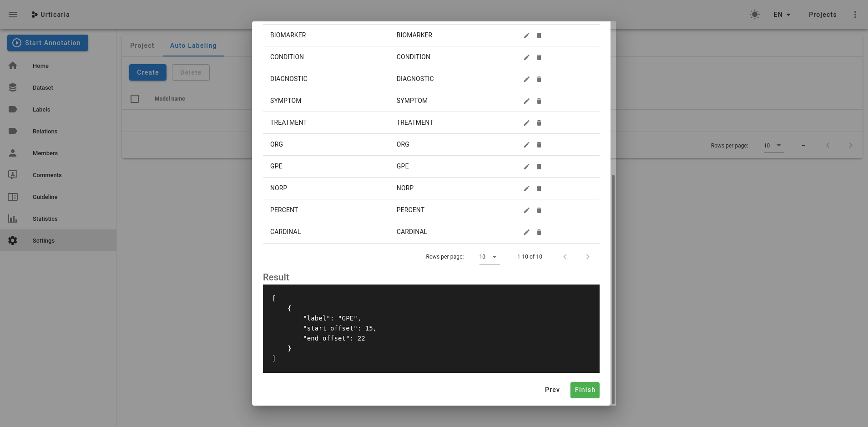Click the green Finish button
The height and width of the screenshot is (427, 868).
click(x=585, y=390)
